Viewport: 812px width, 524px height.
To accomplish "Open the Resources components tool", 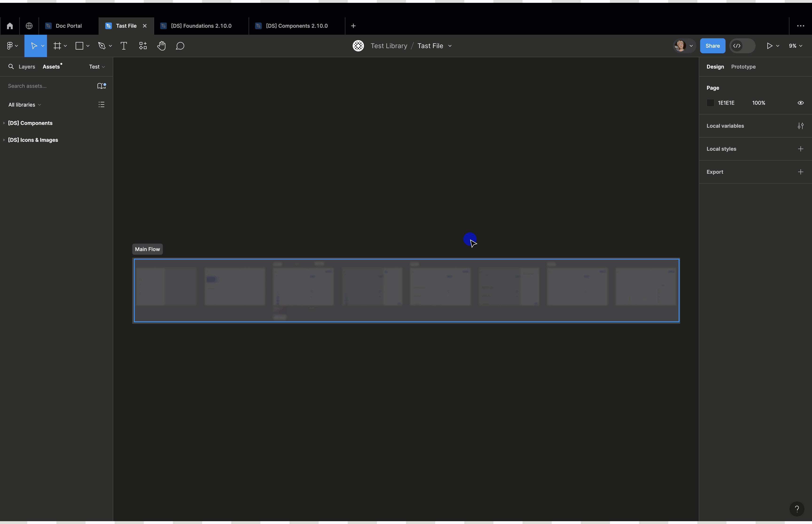I will click(143, 46).
